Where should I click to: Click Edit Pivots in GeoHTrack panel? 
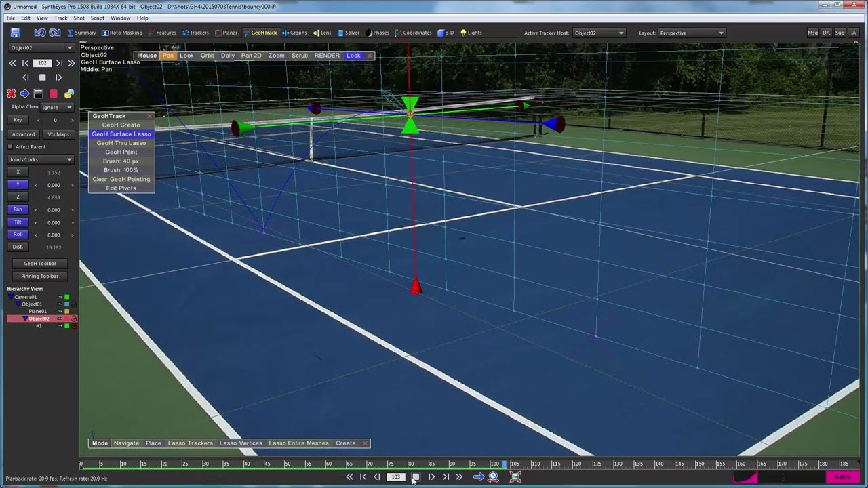[121, 188]
